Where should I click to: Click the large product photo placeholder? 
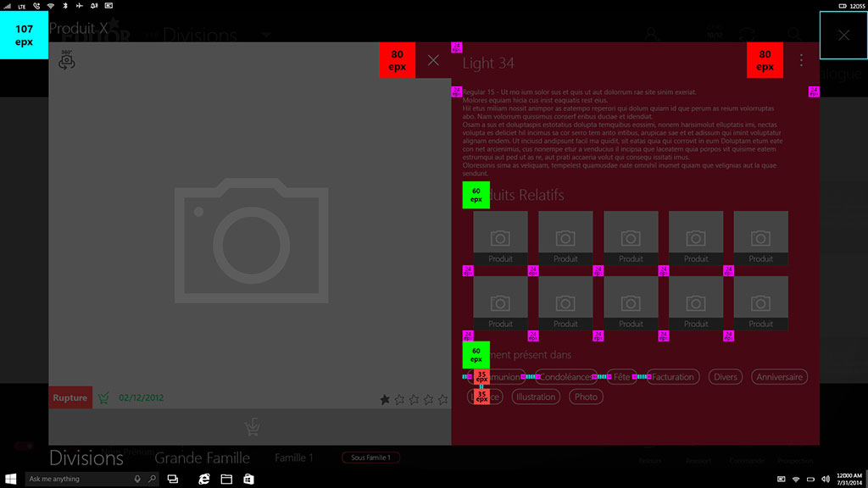pyautogui.click(x=250, y=241)
